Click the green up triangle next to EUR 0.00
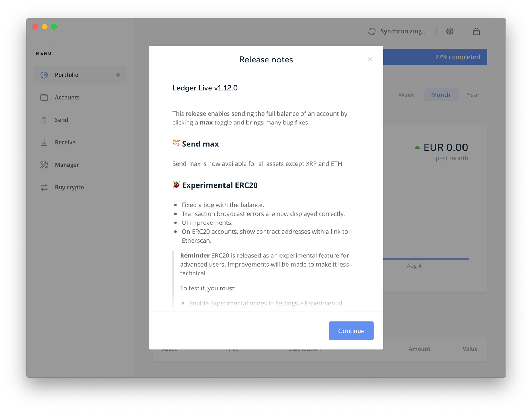This screenshot has height=412, width=532. (417, 147)
